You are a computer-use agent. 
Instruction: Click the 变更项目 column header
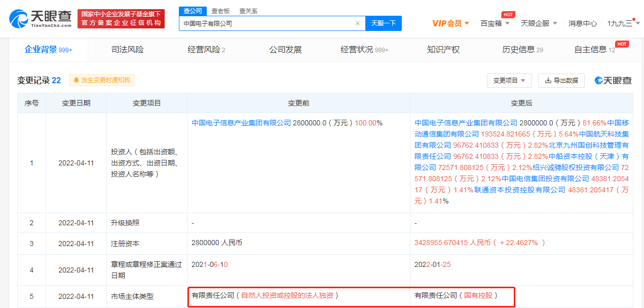click(147, 103)
